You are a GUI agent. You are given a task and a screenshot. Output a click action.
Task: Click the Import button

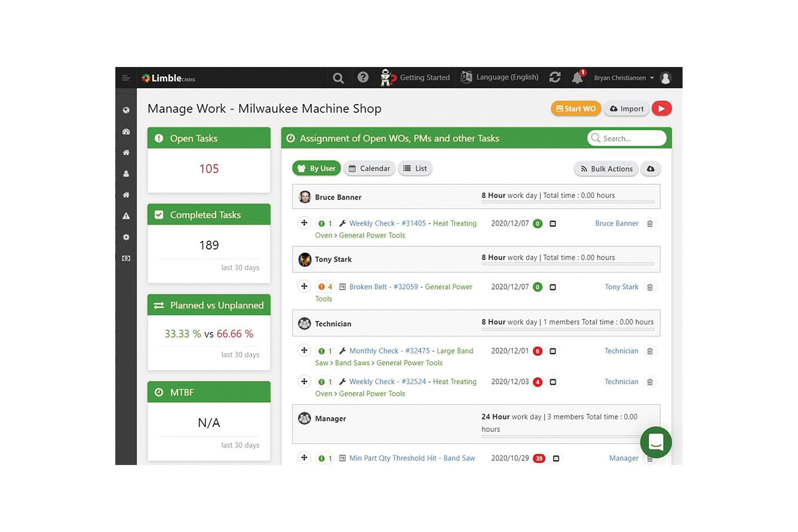(x=626, y=109)
